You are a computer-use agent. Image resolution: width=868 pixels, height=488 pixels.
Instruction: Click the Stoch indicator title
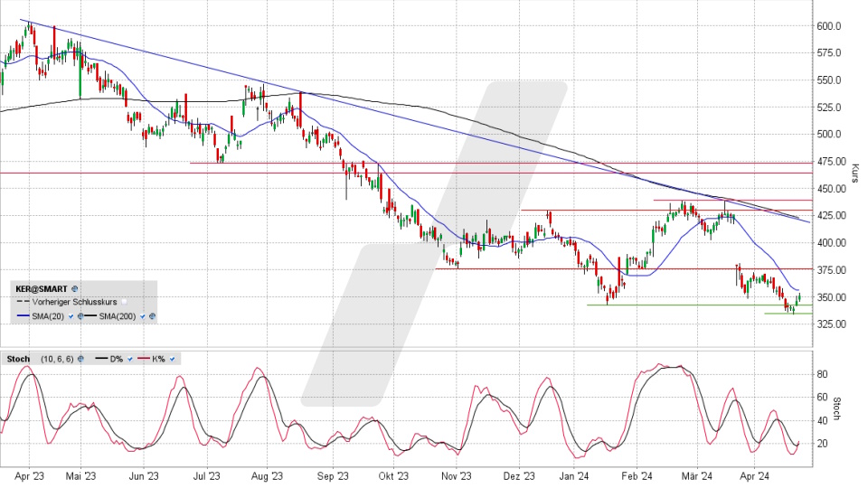pyautogui.click(x=18, y=359)
